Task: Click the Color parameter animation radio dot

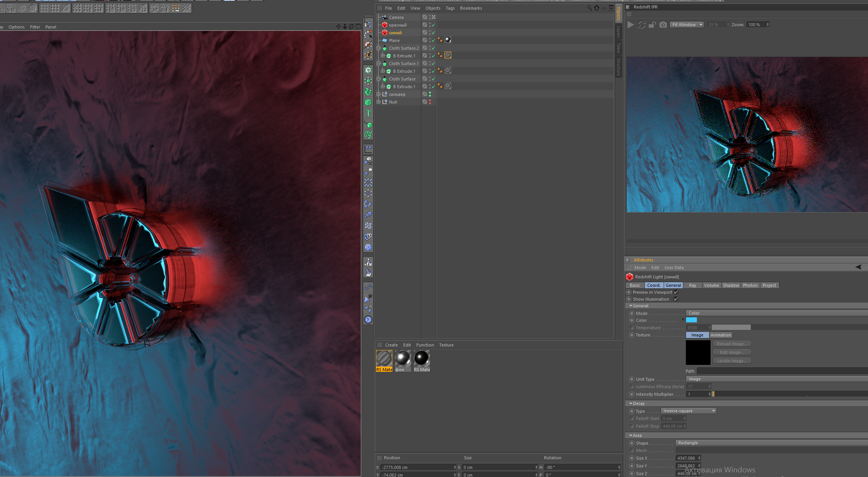Action: pos(632,320)
